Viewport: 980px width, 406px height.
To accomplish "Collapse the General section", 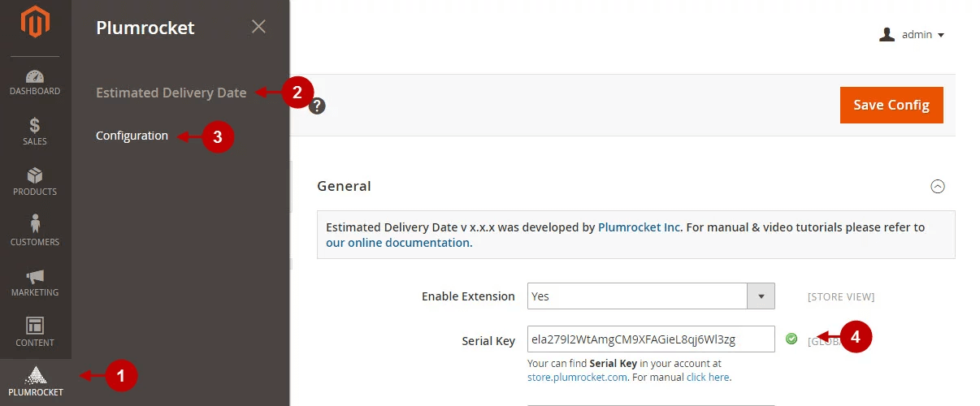I will (938, 186).
